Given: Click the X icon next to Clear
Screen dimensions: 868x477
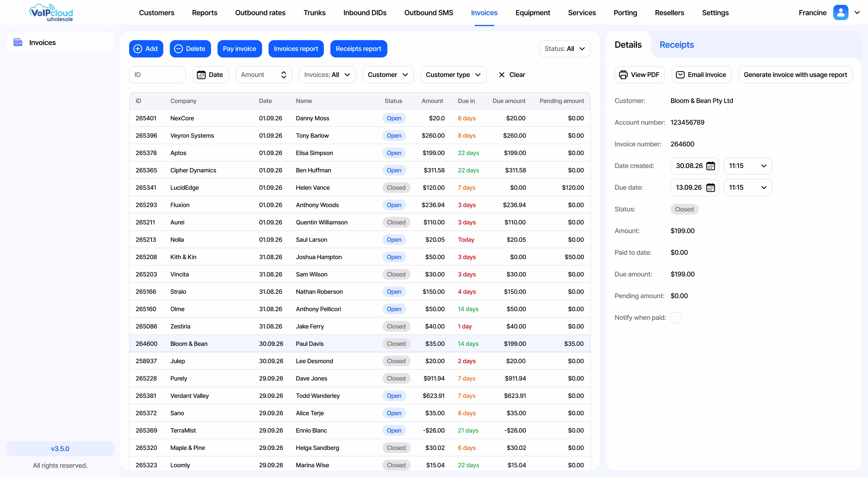Looking at the screenshot, I should (x=501, y=75).
